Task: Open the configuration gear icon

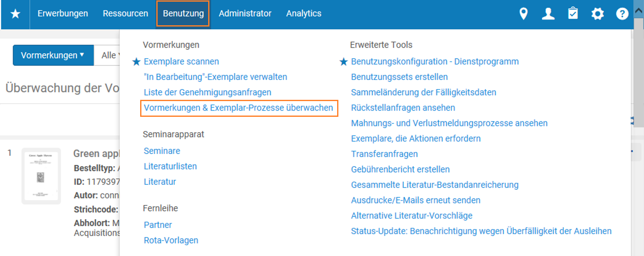Action: pos(598,14)
